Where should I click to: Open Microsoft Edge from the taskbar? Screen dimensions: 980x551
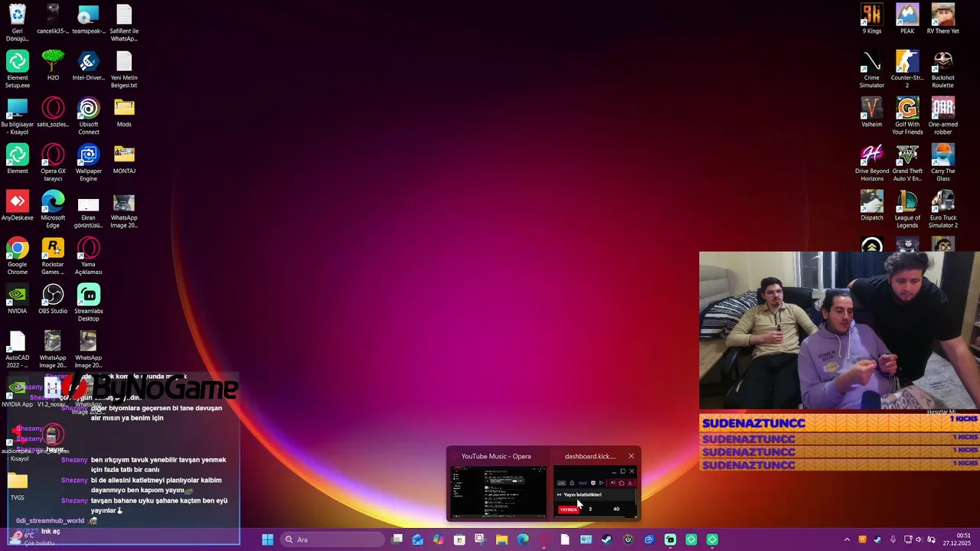tap(523, 540)
